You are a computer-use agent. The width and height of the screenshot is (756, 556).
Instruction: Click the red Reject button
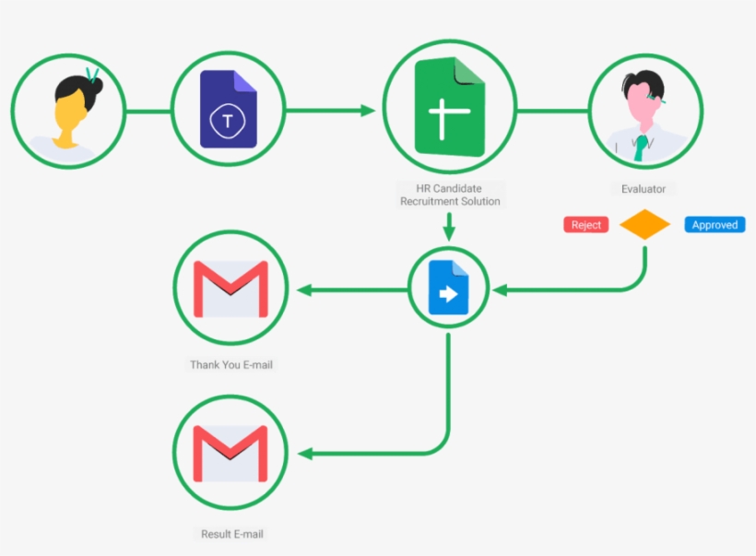click(585, 223)
